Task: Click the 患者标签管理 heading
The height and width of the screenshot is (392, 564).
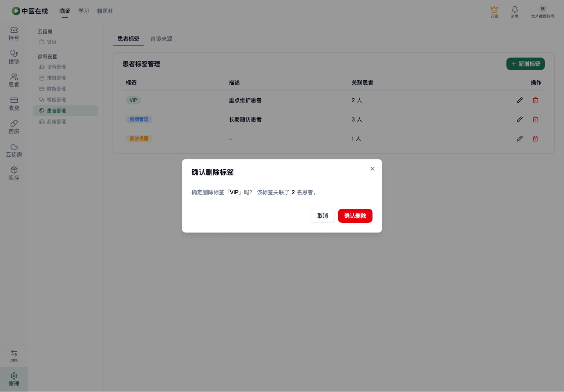Action: click(x=141, y=64)
